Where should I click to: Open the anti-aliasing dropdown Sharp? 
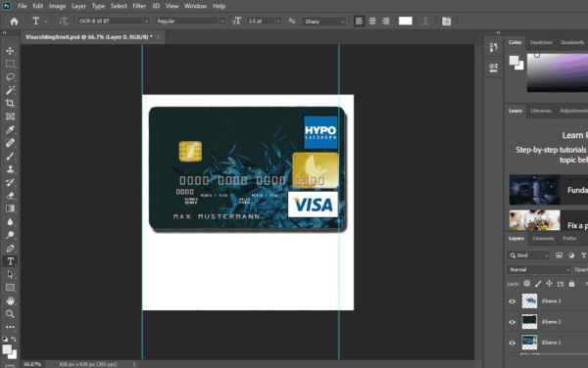point(323,22)
